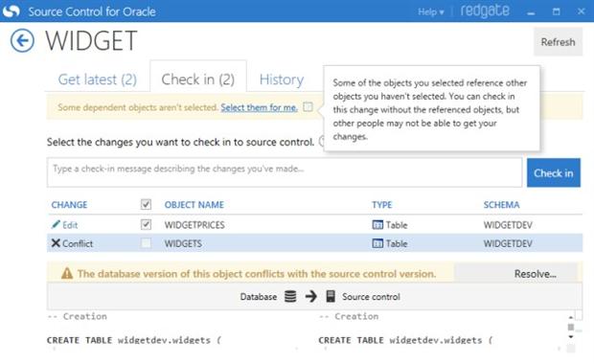Click the warning triangle icon in conflict banner

tap(67, 273)
